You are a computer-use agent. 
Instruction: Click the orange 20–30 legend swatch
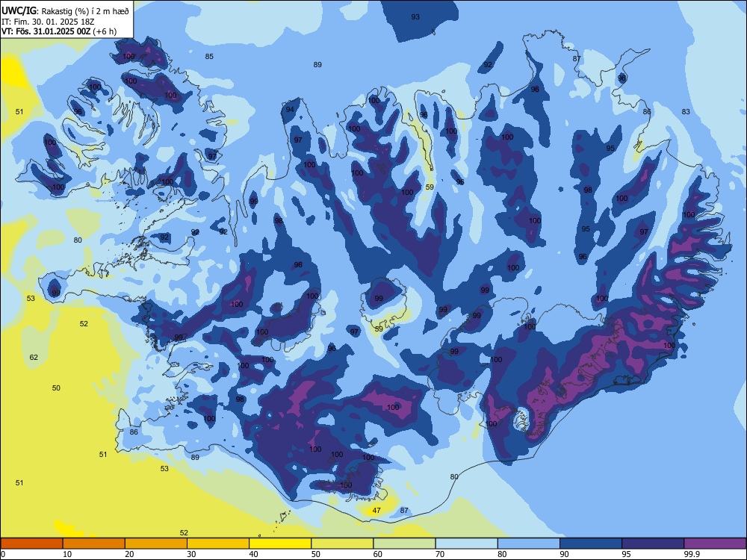click(x=156, y=544)
